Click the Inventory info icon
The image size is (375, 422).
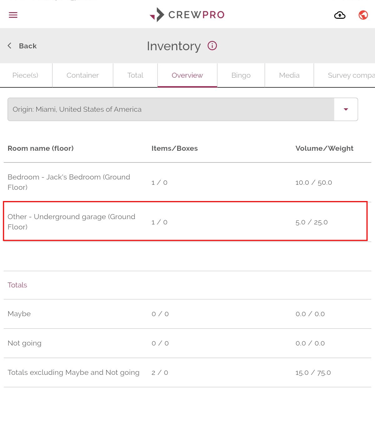(212, 46)
